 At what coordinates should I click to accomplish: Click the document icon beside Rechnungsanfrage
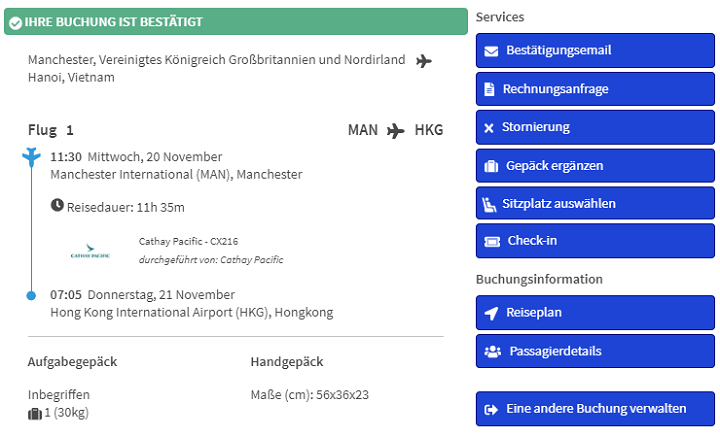click(489, 89)
